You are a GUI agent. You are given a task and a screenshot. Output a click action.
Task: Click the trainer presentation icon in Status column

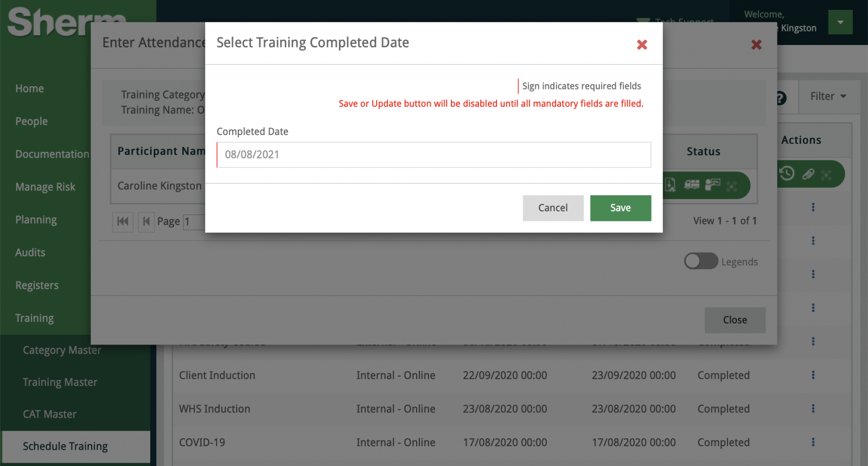[712, 185]
